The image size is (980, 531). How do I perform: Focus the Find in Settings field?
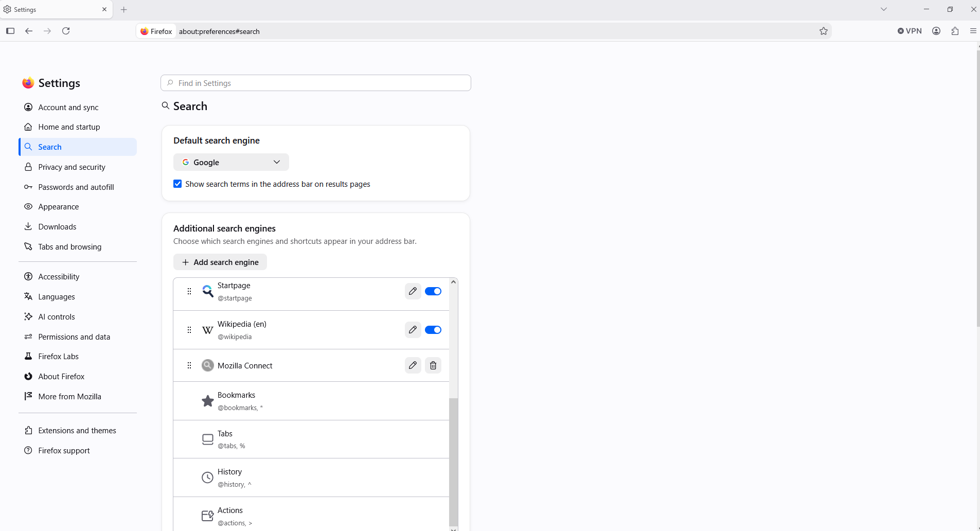(x=316, y=83)
